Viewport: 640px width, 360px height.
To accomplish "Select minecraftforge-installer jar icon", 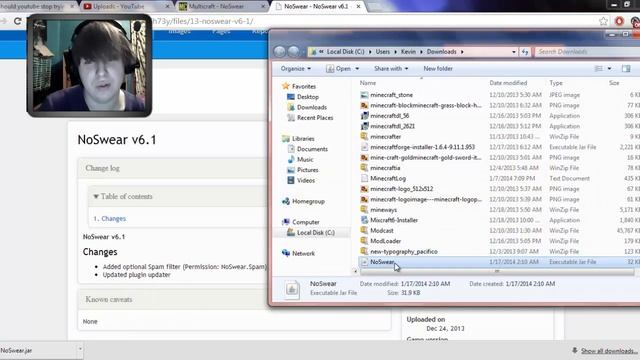I will (x=364, y=147).
